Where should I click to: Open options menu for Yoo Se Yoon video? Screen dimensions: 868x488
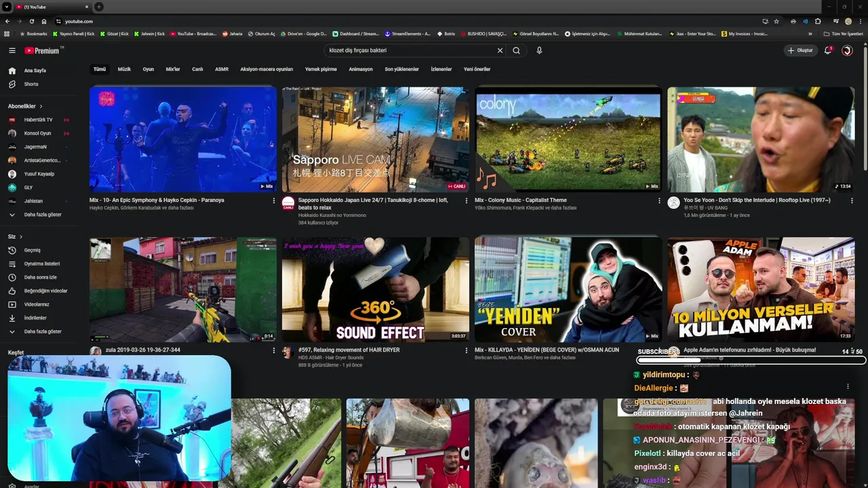[x=852, y=201]
